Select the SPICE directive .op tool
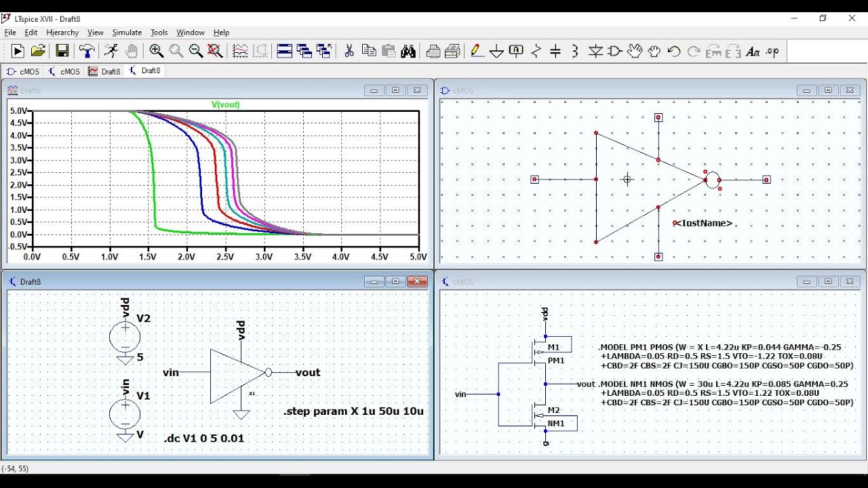The width and height of the screenshot is (868, 488). pos(772,51)
